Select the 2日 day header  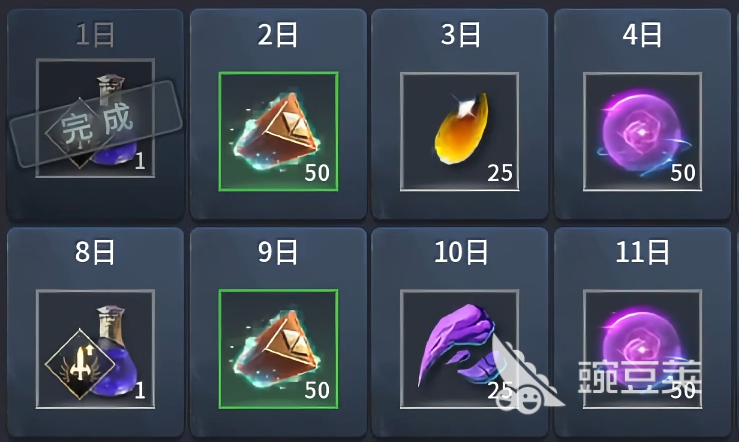click(x=278, y=35)
